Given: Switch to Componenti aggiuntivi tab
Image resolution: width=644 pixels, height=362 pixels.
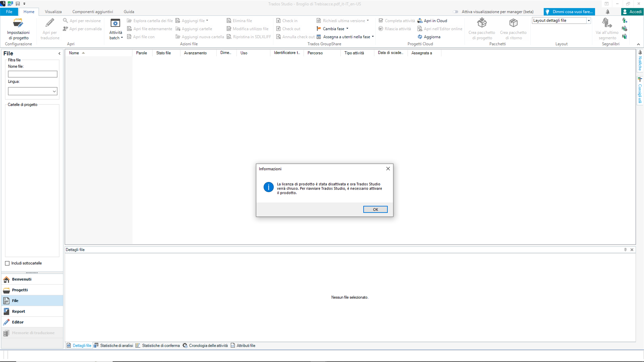Looking at the screenshot, I should point(93,12).
